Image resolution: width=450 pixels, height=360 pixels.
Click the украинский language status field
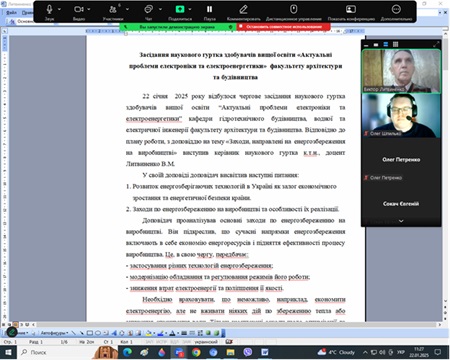click(x=206, y=342)
